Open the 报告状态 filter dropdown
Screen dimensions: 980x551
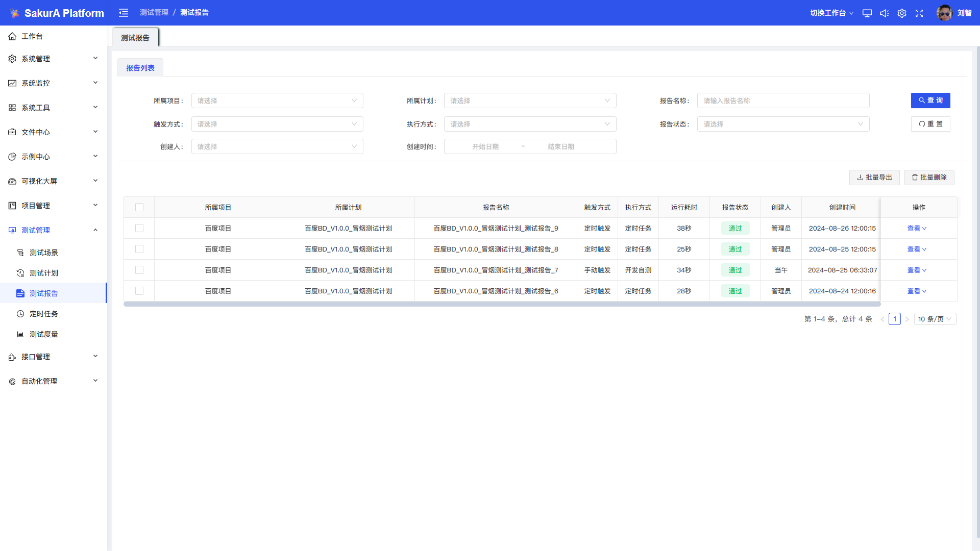[783, 124]
